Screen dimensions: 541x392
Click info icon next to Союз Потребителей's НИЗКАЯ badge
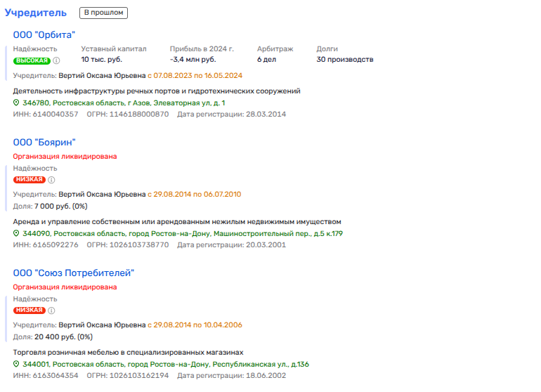tap(51, 311)
